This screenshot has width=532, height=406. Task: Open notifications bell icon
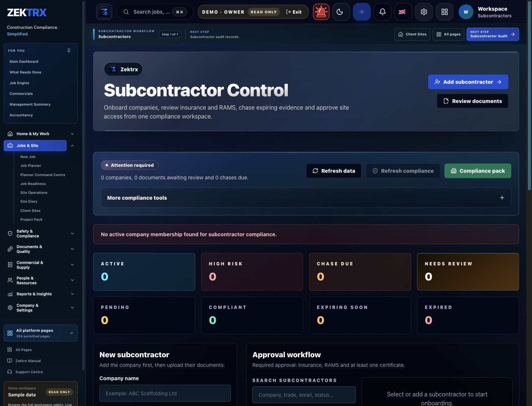(382, 12)
